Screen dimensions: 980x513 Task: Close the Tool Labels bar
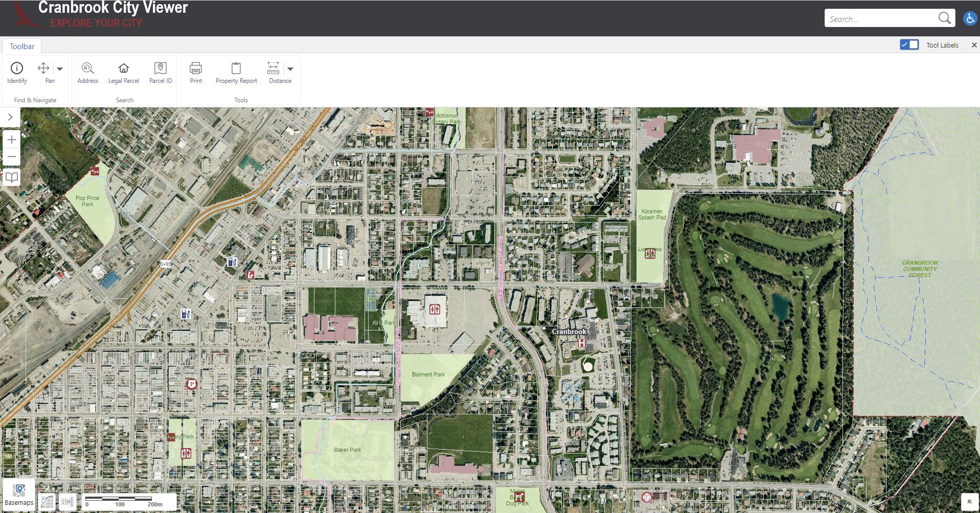point(974,45)
